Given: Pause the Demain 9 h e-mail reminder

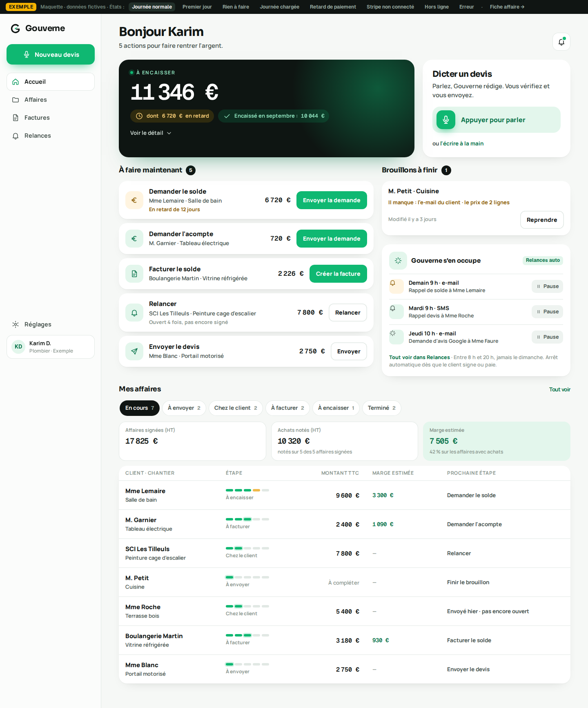Looking at the screenshot, I should tap(547, 286).
